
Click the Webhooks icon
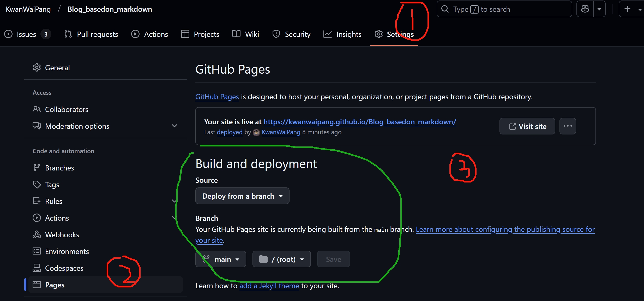tap(37, 235)
